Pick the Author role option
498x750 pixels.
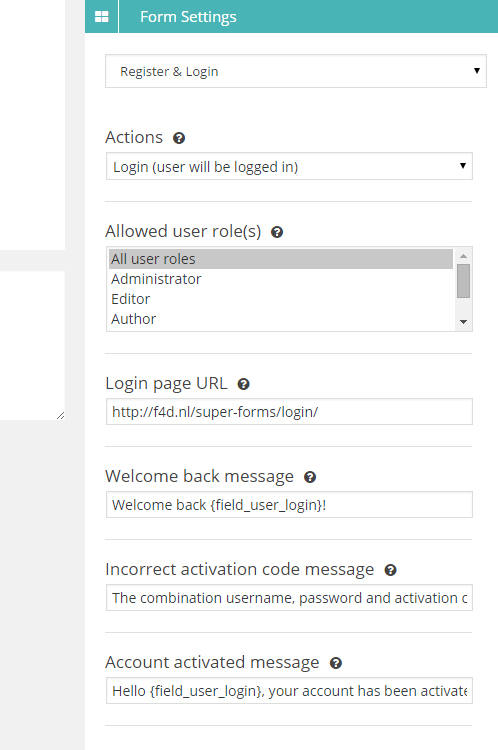click(x=281, y=319)
